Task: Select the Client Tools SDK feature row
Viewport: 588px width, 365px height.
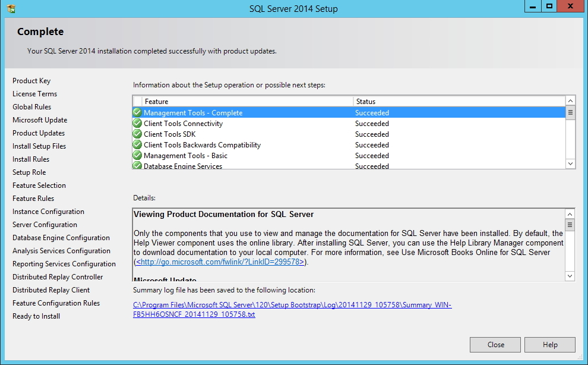Action: [349, 134]
